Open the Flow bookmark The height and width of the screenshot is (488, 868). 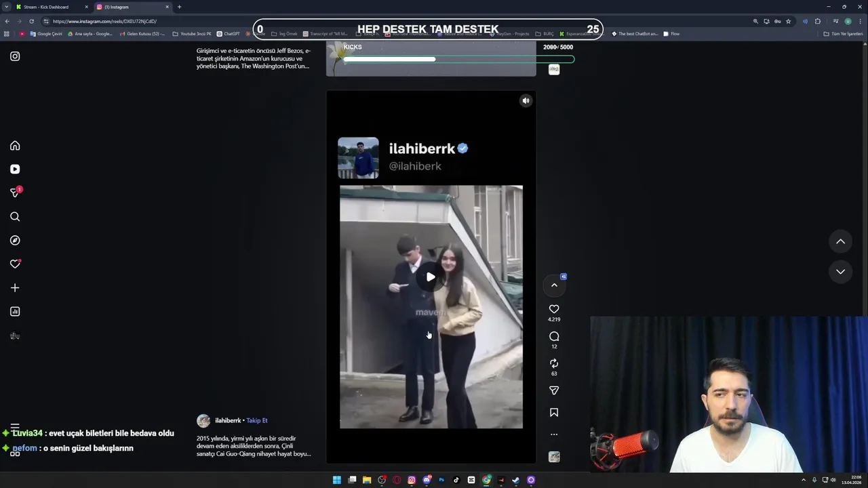pyautogui.click(x=671, y=34)
